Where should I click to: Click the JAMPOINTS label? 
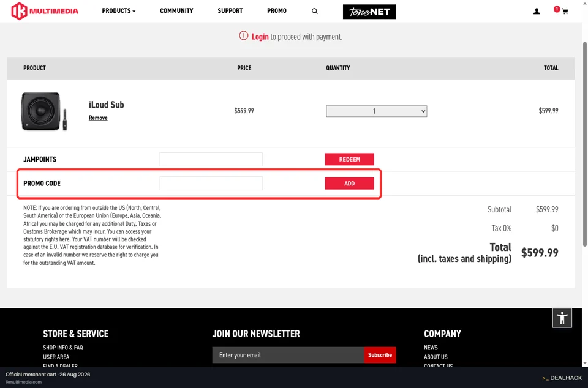[x=40, y=159]
